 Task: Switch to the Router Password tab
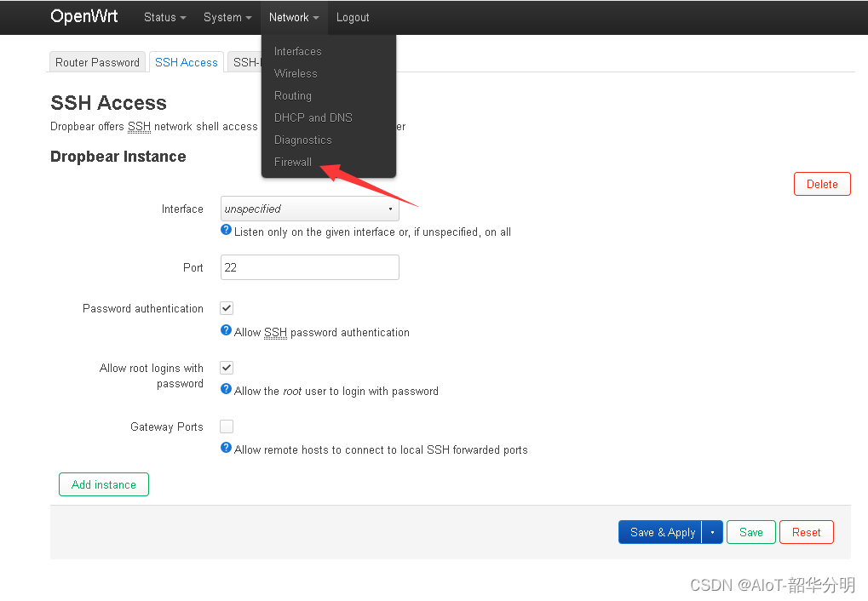(97, 62)
